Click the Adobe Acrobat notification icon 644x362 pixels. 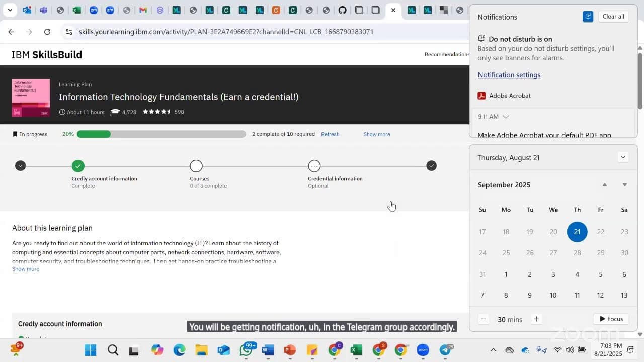(x=481, y=96)
